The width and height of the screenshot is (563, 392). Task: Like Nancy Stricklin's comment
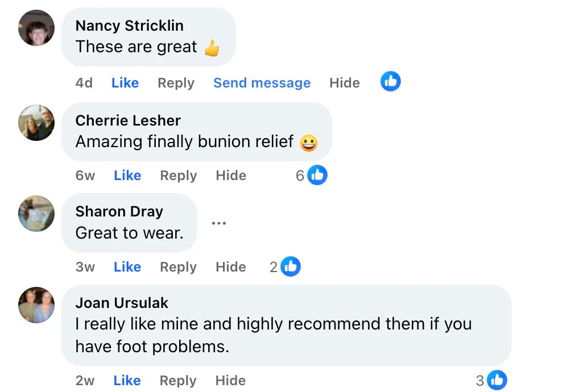pos(125,83)
